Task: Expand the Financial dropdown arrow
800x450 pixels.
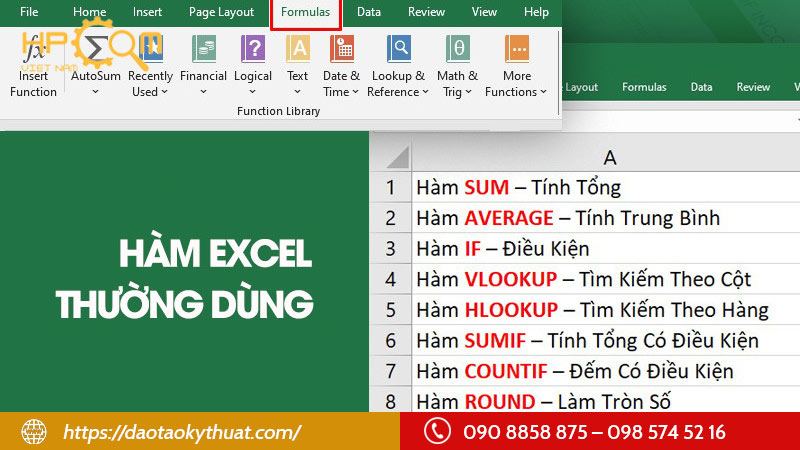Action: click(203, 92)
